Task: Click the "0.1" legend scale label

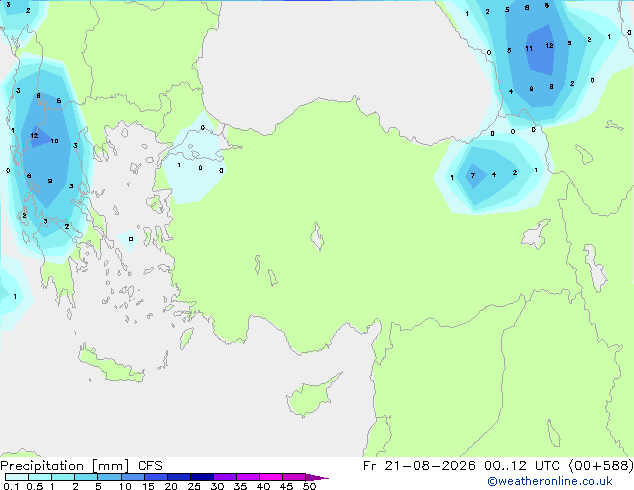Action: click(x=11, y=486)
